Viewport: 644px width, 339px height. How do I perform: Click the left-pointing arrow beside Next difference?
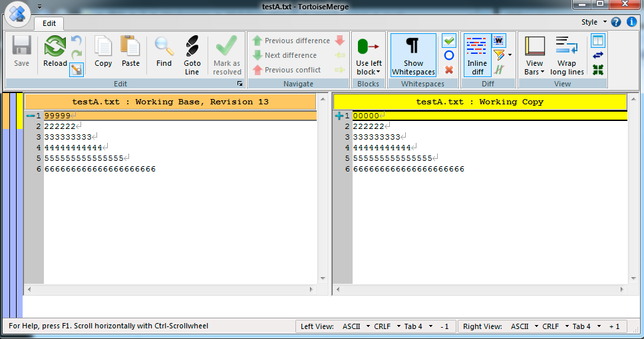(x=340, y=55)
